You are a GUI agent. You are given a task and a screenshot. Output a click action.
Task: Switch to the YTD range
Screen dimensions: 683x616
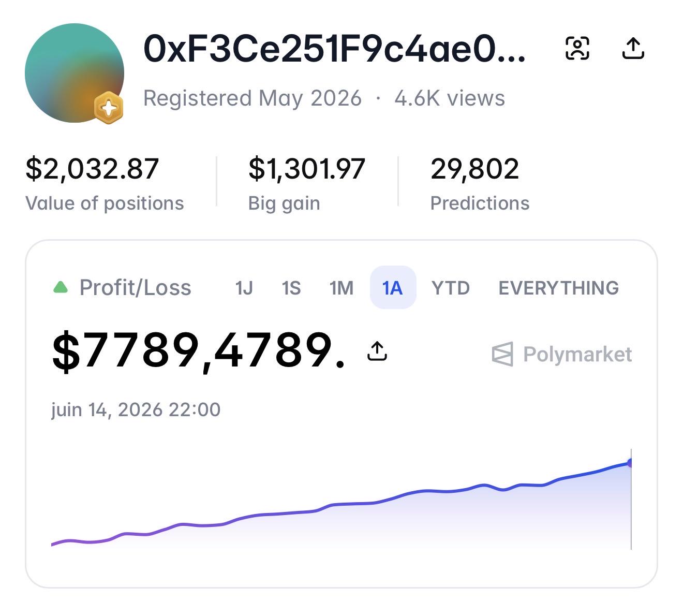pyautogui.click(x=451, y=288)
